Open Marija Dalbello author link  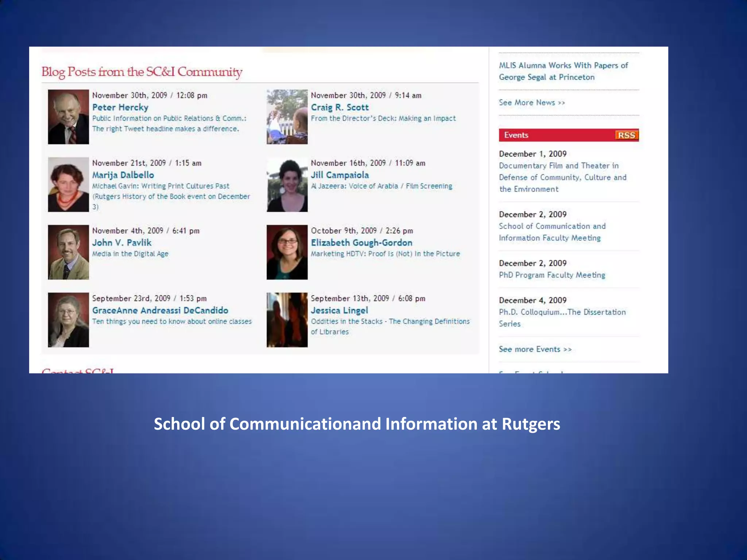point(123,175)
